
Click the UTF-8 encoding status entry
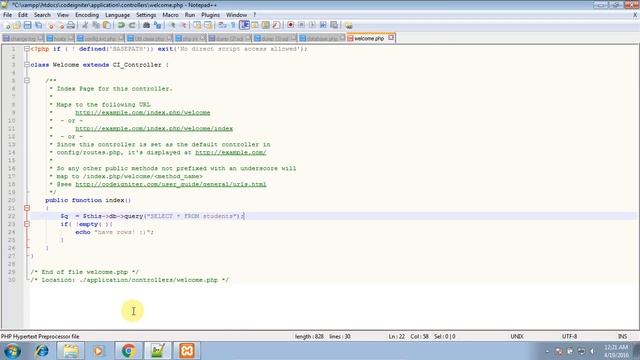click(x=569, y=337)
